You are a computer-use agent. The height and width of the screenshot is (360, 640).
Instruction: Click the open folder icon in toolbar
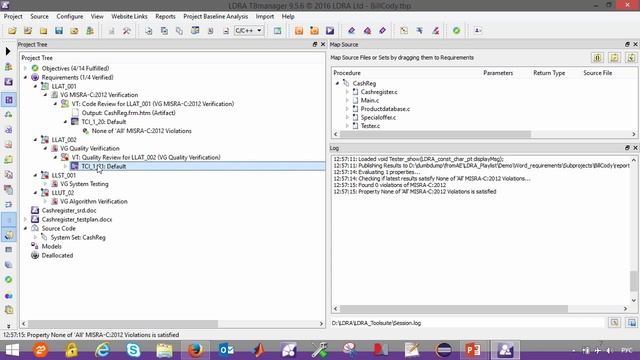pos(12,31)
